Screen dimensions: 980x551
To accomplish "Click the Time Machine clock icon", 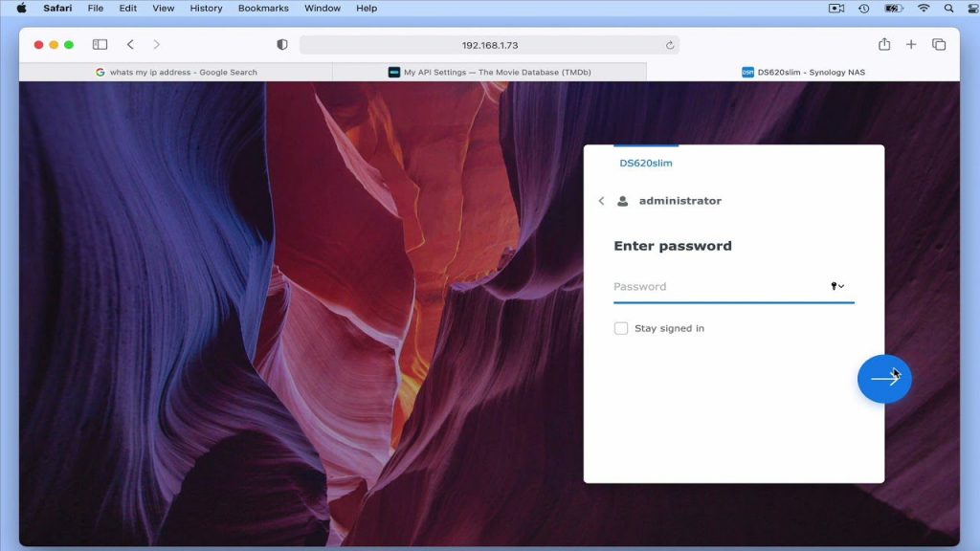I will (x=864, y=8).
